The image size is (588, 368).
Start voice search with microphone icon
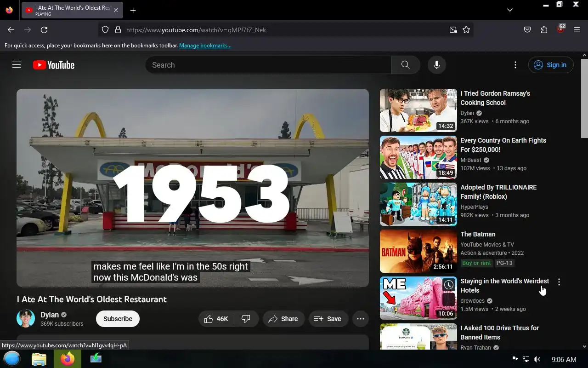(437, 65)
